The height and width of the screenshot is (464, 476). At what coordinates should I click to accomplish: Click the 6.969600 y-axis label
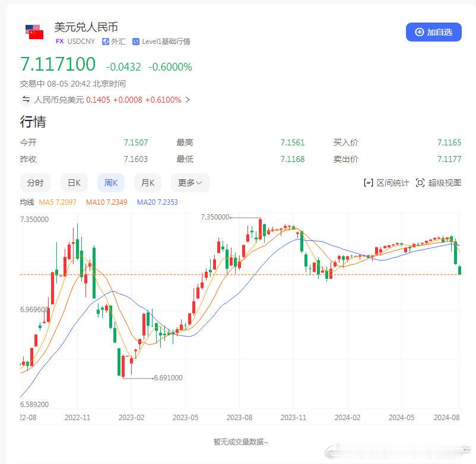pyautogui.click(x=34, y=309)
